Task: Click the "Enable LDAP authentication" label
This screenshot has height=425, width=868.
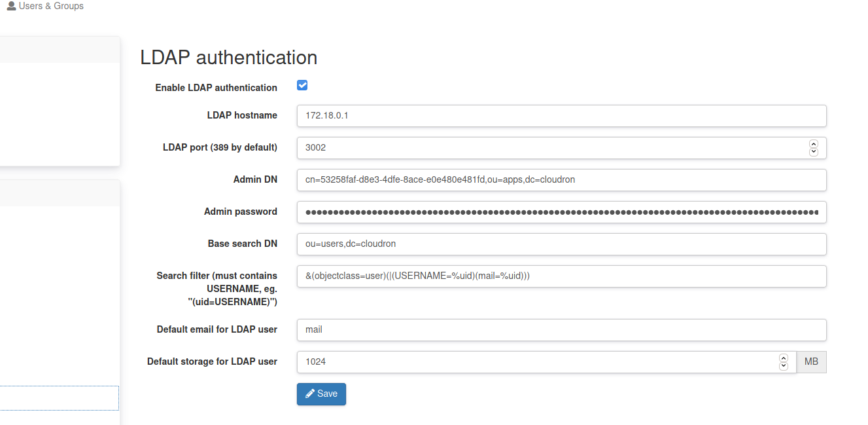Action: tap(216, 88)
